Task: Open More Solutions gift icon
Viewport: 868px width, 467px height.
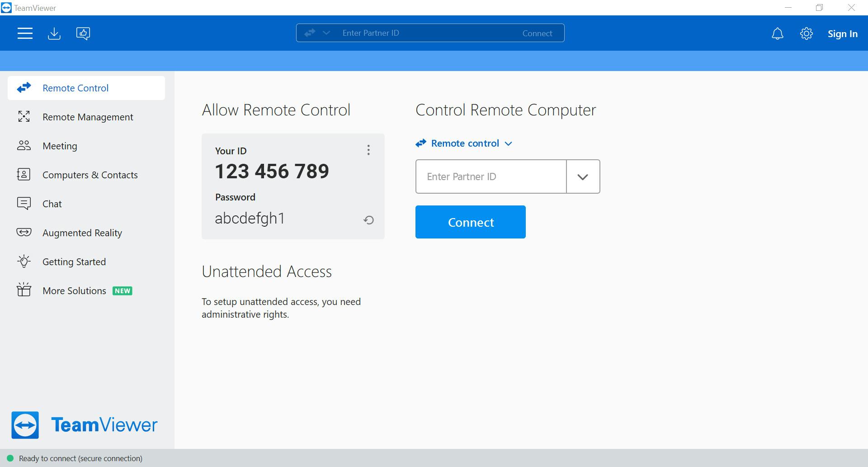Action: pyautogui.click(x=24, y=290)
